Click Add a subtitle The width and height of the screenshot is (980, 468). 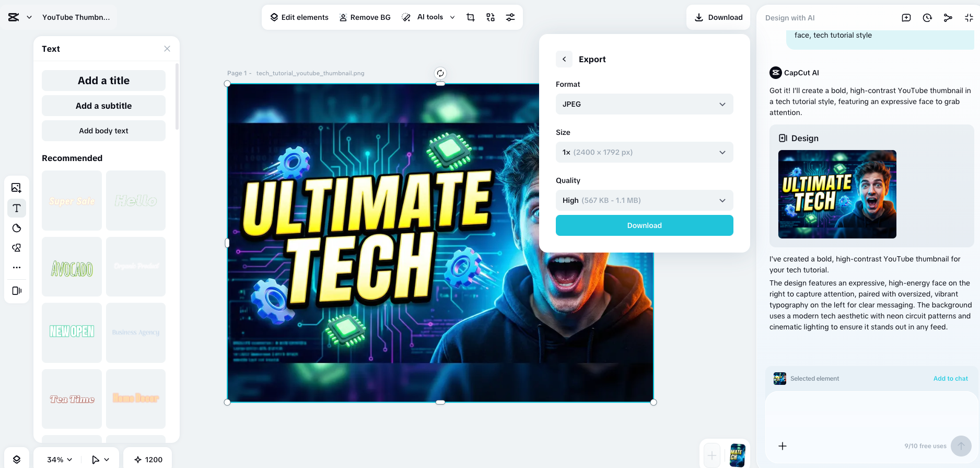[x=103, y=106]
